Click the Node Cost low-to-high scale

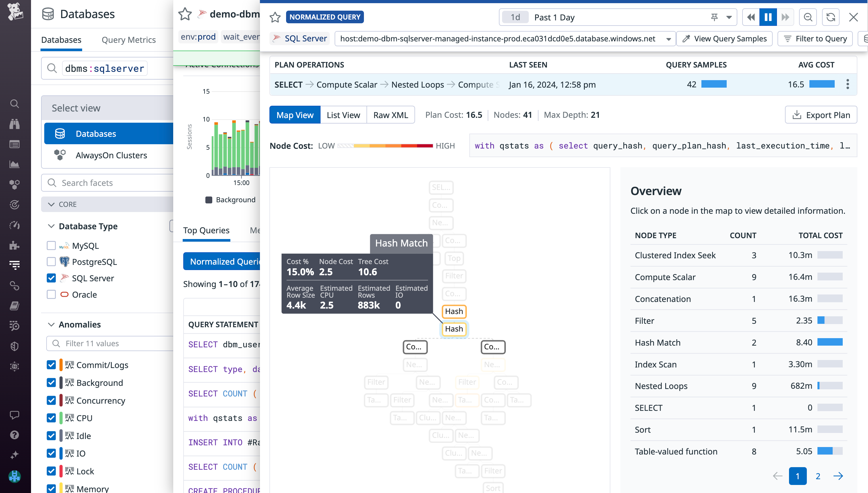(x=386, y=146)
